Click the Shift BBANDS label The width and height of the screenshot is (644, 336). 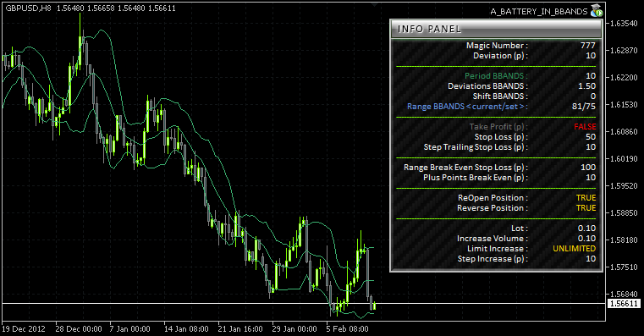coord(500,96)
